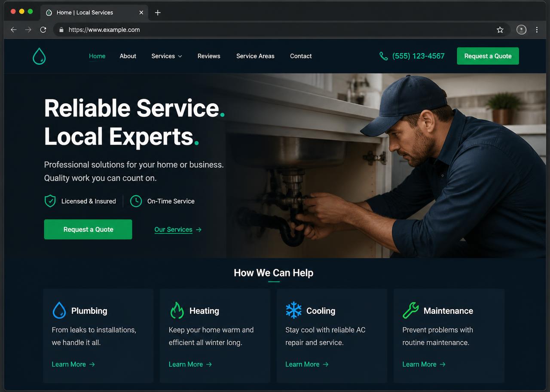The height and width of the screenshot is (392, 550).
Task: Click the Maintenance card title
Action: tap(448, 311)
